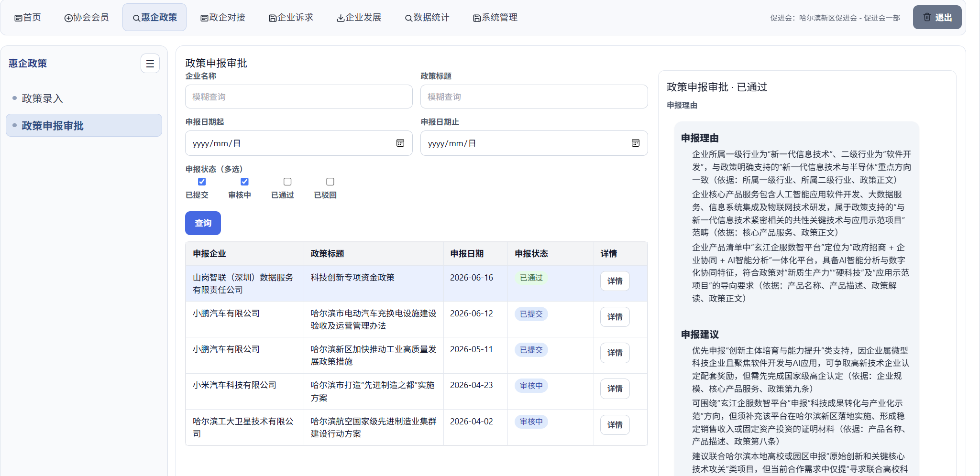Click 已提交 badge in 2026-06-12 row
The width and height of the screenshot is (980, 476).
[531, 314]
